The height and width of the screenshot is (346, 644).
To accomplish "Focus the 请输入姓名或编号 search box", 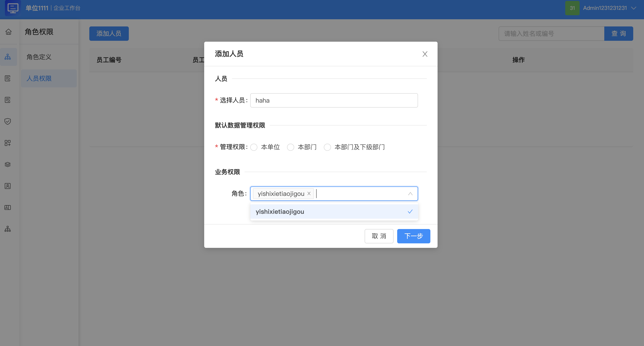I will (x=551, y=33).
